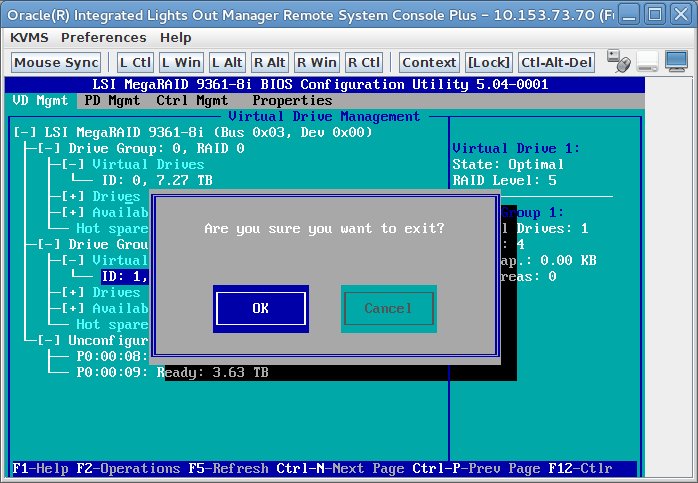Collapse the second Drive Group node
This screenshot has width=698, height=483.
pyautogui.click(x=49, y=244)
